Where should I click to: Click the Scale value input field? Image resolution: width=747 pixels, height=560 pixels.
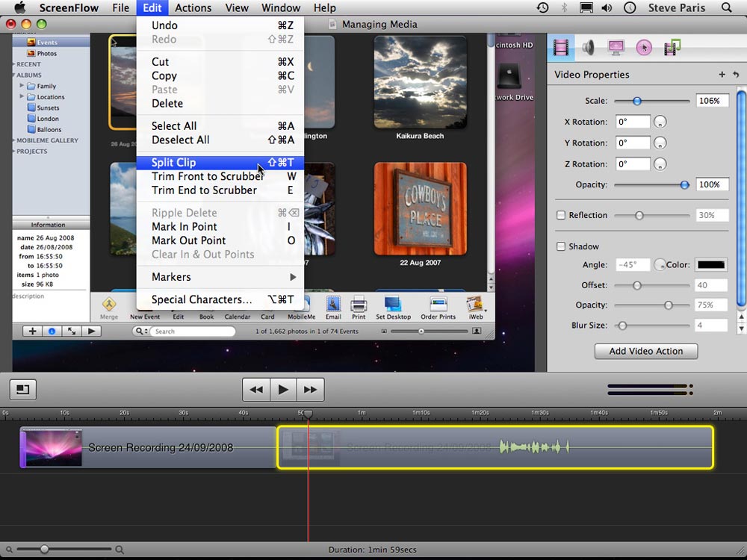(x=712, y=101)
